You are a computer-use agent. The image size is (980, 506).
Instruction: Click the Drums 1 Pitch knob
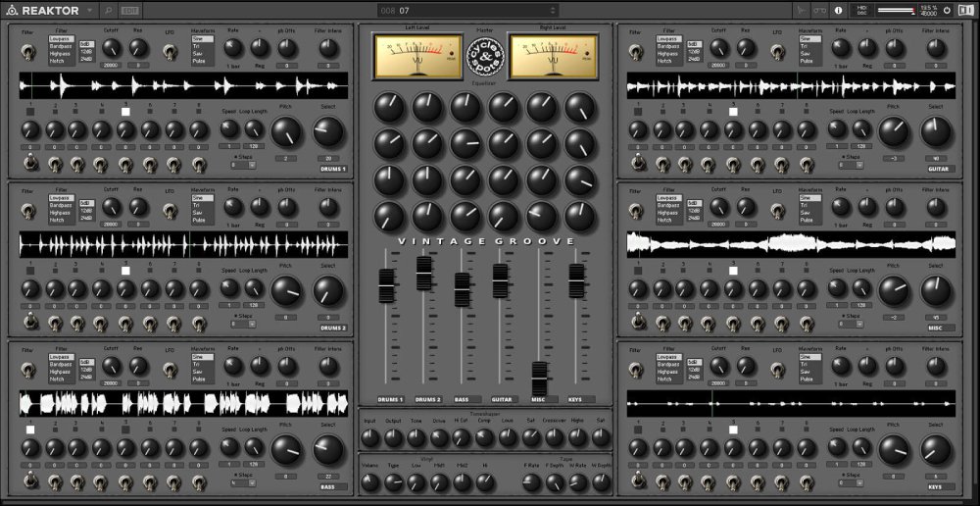point(286,131)
